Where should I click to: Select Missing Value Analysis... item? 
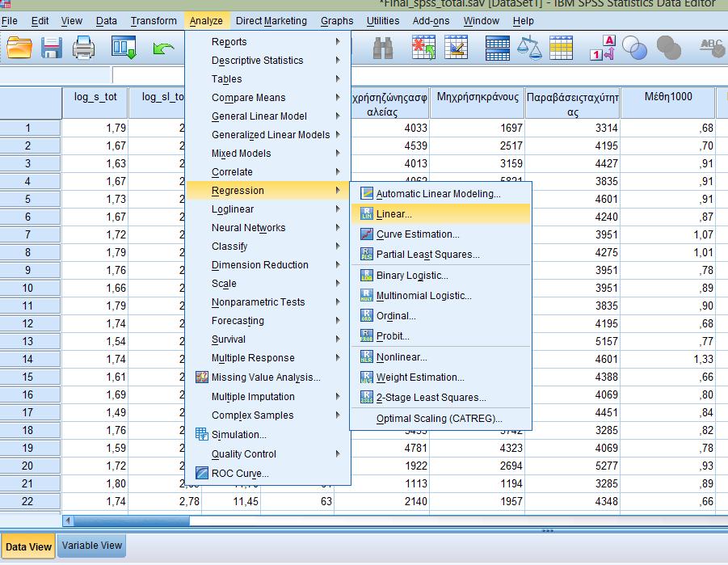(267, 377)
